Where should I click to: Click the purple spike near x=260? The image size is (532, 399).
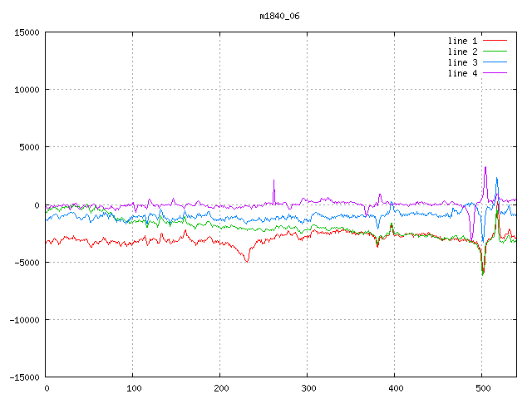click(273, 190)
